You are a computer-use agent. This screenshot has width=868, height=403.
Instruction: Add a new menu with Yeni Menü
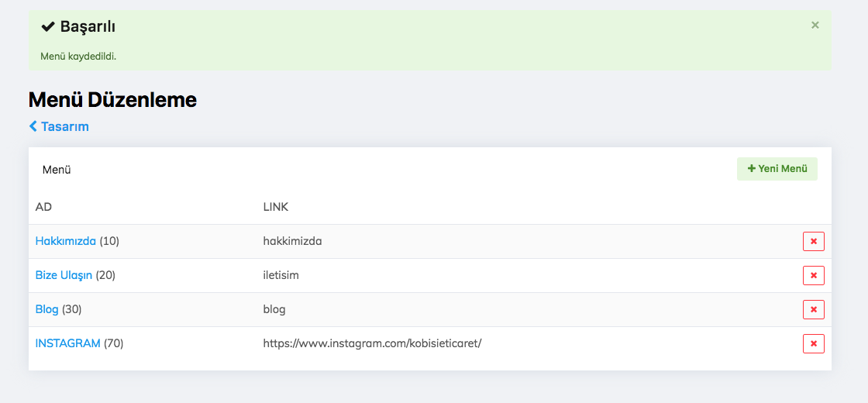[777, 169]
